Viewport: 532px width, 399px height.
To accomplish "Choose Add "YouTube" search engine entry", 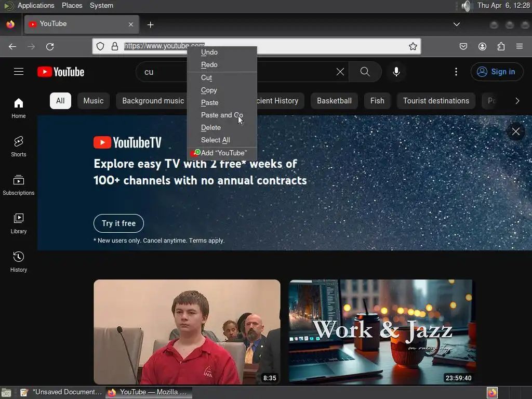I will pyautogui.click(x=222, y=153).
